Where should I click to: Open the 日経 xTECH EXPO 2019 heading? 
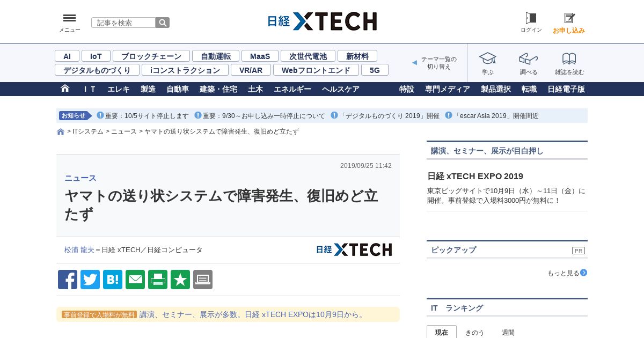(475, 176)
